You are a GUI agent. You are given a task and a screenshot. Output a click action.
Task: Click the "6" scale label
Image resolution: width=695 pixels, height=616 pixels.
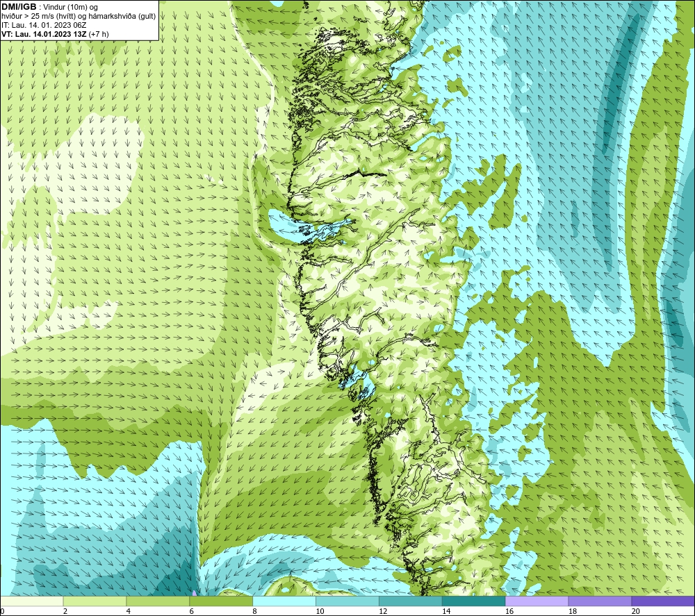pos(192,611)
